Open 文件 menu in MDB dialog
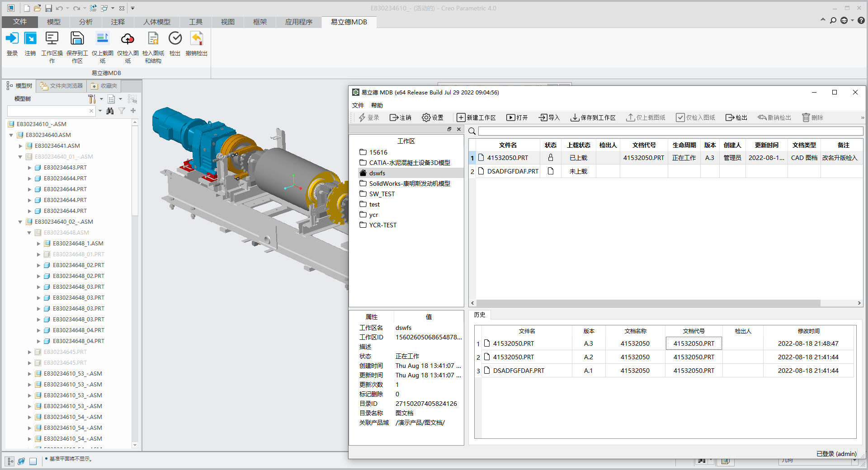The image size is (868, 470). (x=358, y=105)
